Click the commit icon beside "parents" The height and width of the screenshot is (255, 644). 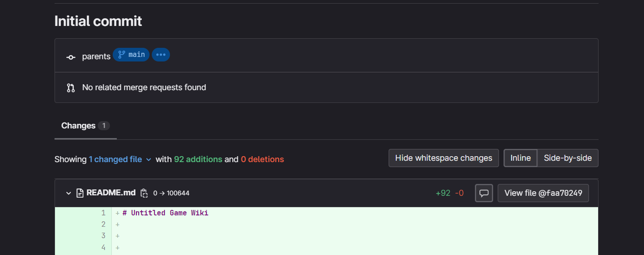click(x=70, y=57)
